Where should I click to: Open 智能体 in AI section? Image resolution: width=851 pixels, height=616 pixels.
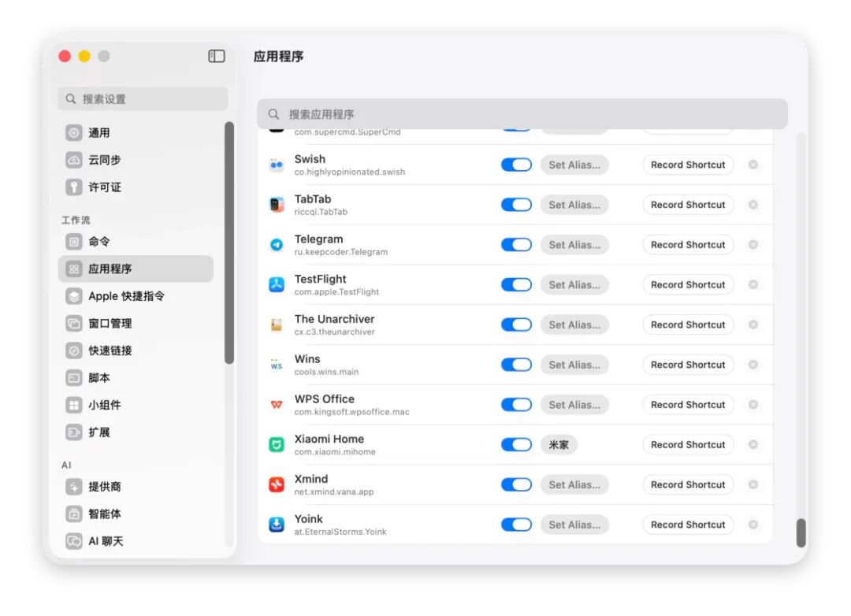(136, 514)
